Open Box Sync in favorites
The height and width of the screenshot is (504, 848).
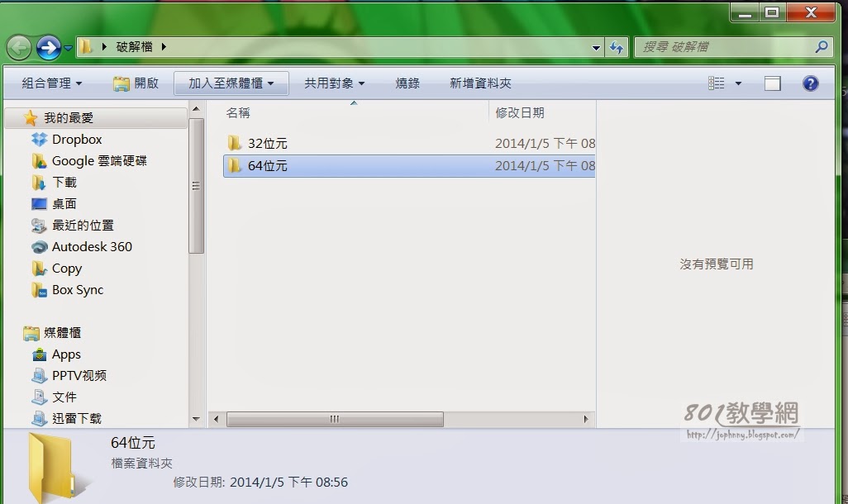[x=78, y=290]
